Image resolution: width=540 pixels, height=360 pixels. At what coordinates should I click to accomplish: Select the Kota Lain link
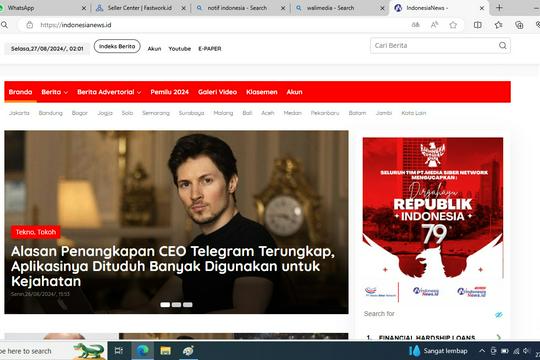[414, 113]
